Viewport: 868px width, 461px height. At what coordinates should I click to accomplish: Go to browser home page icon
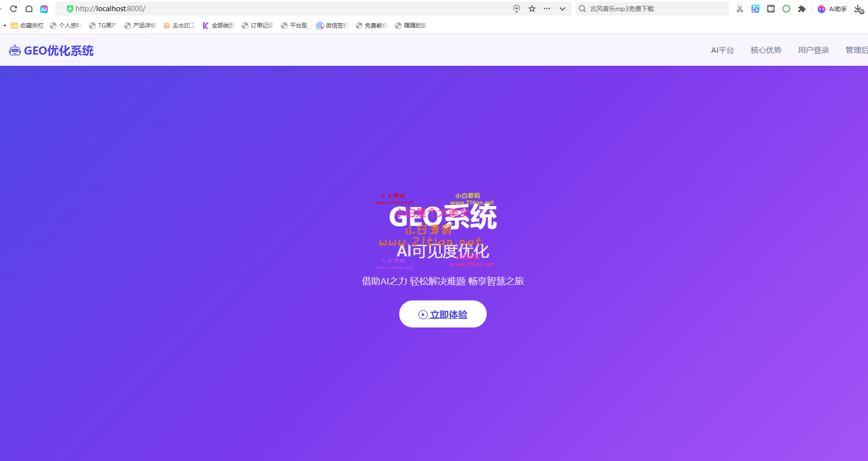(29, 9)
